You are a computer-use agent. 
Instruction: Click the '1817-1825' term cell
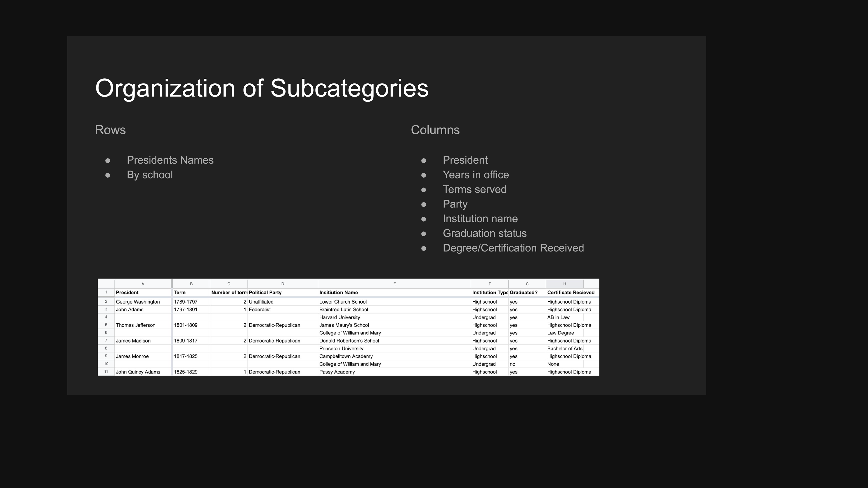tap(191, 356)
